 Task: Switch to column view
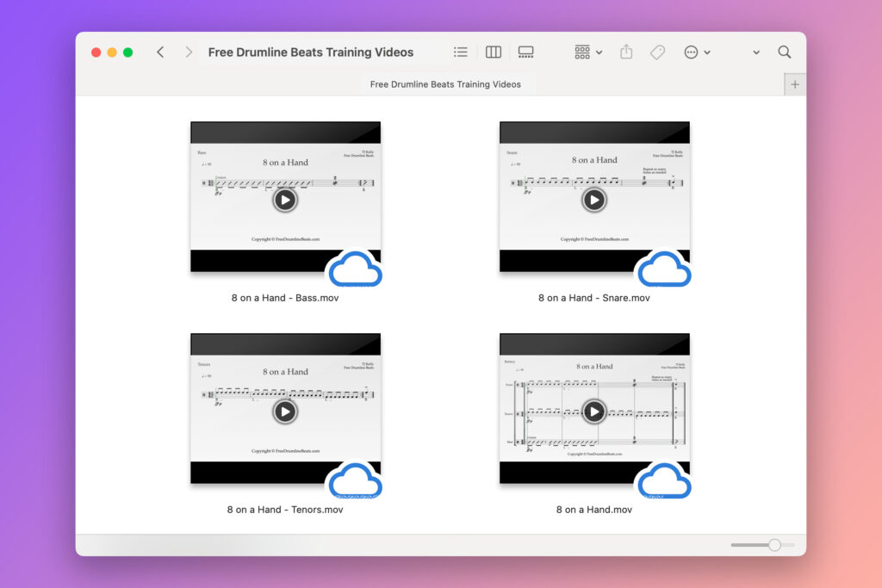click(493, 52)
